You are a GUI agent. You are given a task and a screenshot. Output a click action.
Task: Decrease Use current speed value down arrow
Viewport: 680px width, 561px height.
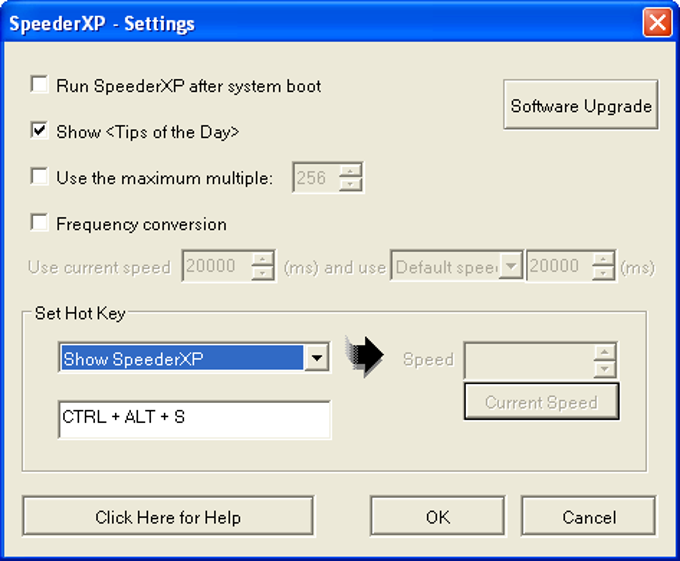(262, 273)
